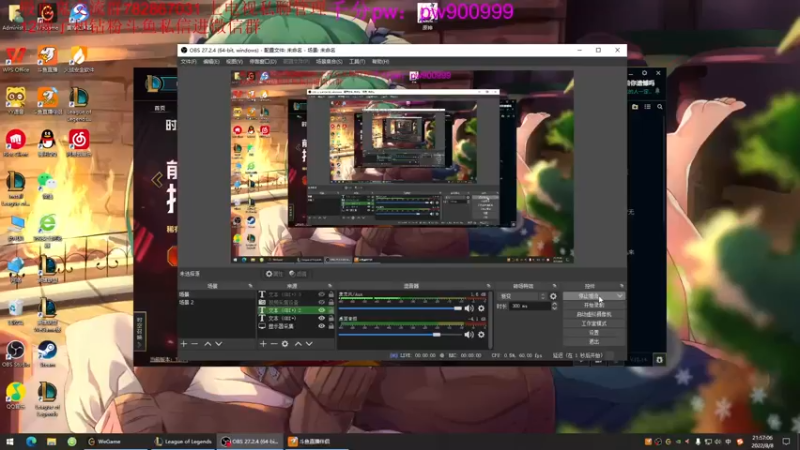Screen dimensions: 800x450
Task: Open mic/Aux audio settings gear
Action: [x=481, y=308]
